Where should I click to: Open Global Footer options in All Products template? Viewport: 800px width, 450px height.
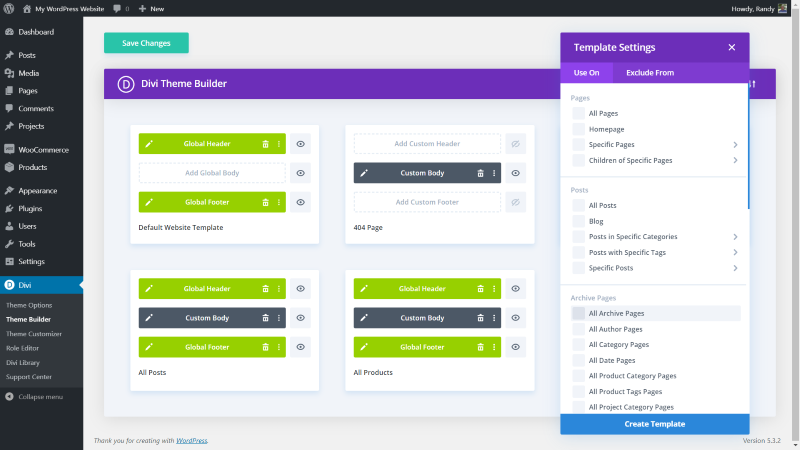(494, 347)
